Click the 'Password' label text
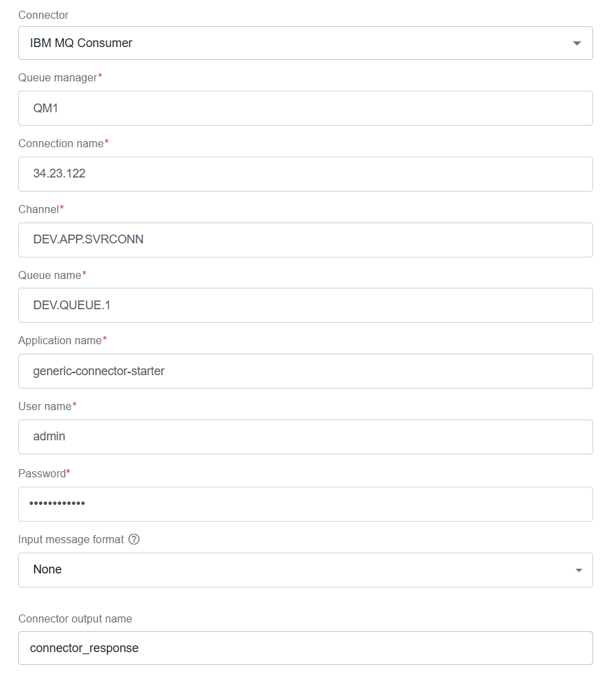The width and height of the screenshot is (616, 681). [42, 473]
